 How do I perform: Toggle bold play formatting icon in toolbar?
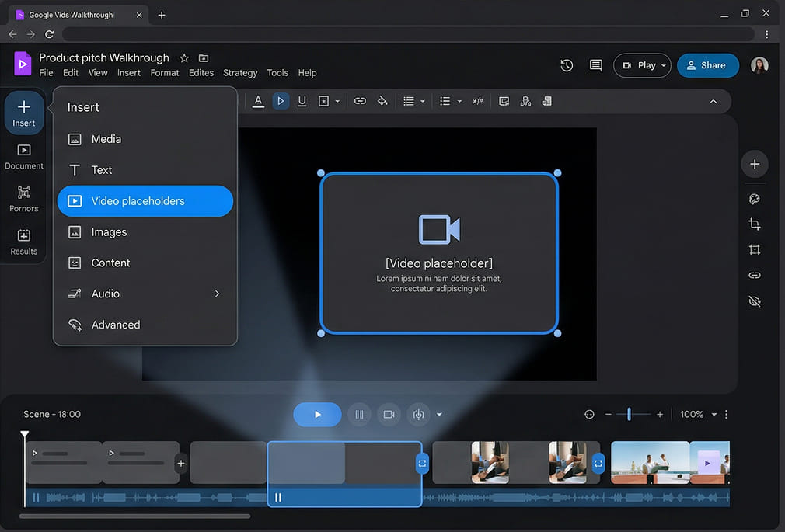point(281,101)
